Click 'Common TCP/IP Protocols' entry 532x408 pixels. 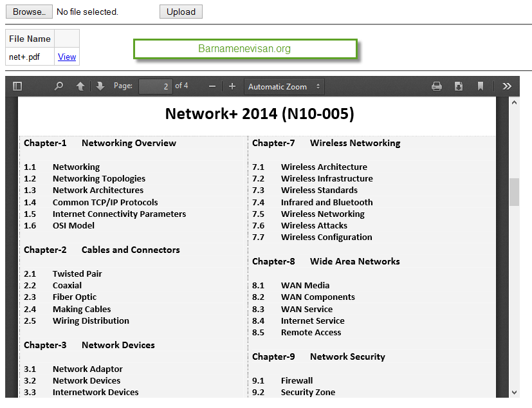[105, 202]
